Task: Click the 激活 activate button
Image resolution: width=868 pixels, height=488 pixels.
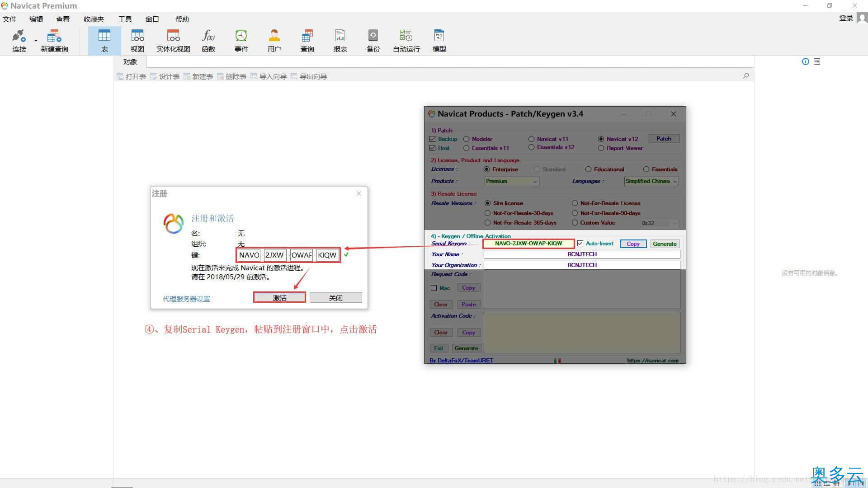Action: point(279,298)
